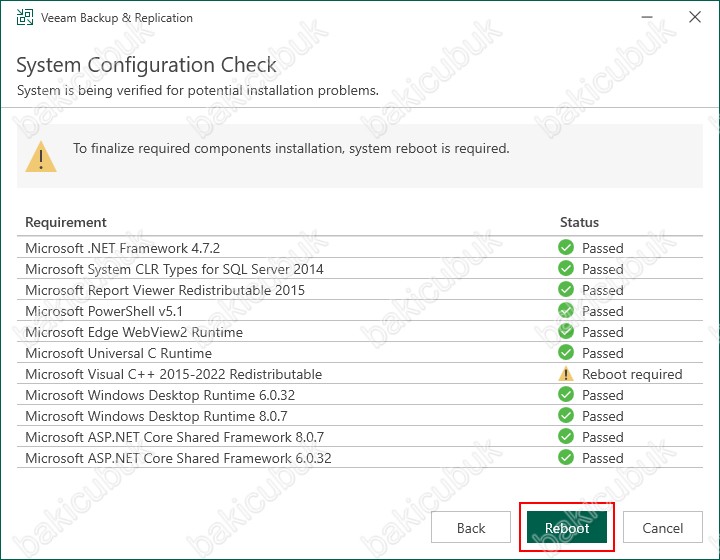Select Microsoft Visual C++ 2015-2022 Redistributable text

pos(174,374)
